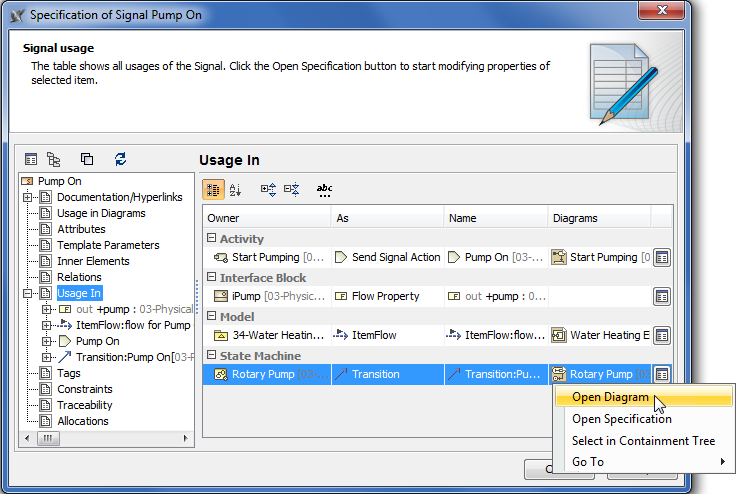
Task: Expand the Transition:Pump On tree node
Action: pyautogui.click(x=46, y=357)
